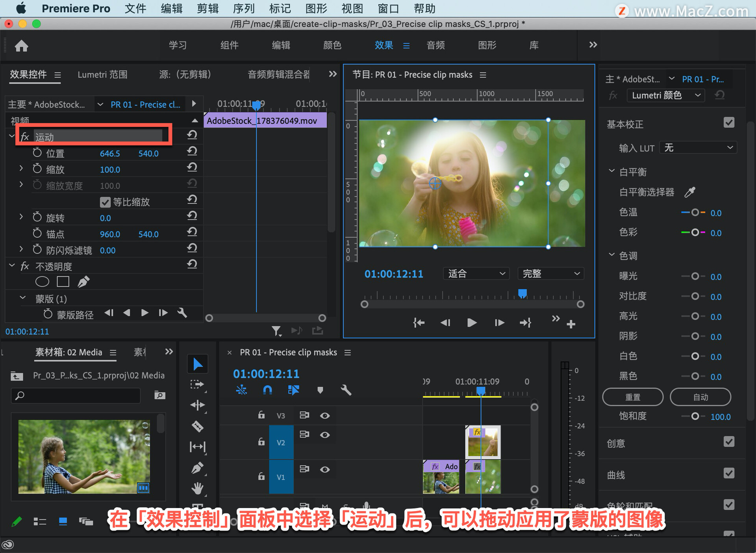Open 窗口 menu in menu bar
Image resolution: width=756 pixels, height=553 pixels.
click(389, 9)
